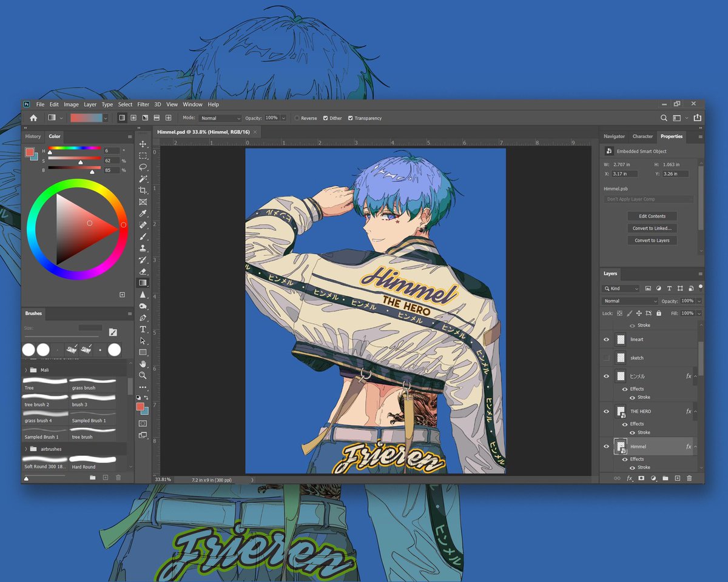Viewport: 728px width, 582px height.
Task: Open the options bar Opacity dropdown
Action: pos(283,118)
